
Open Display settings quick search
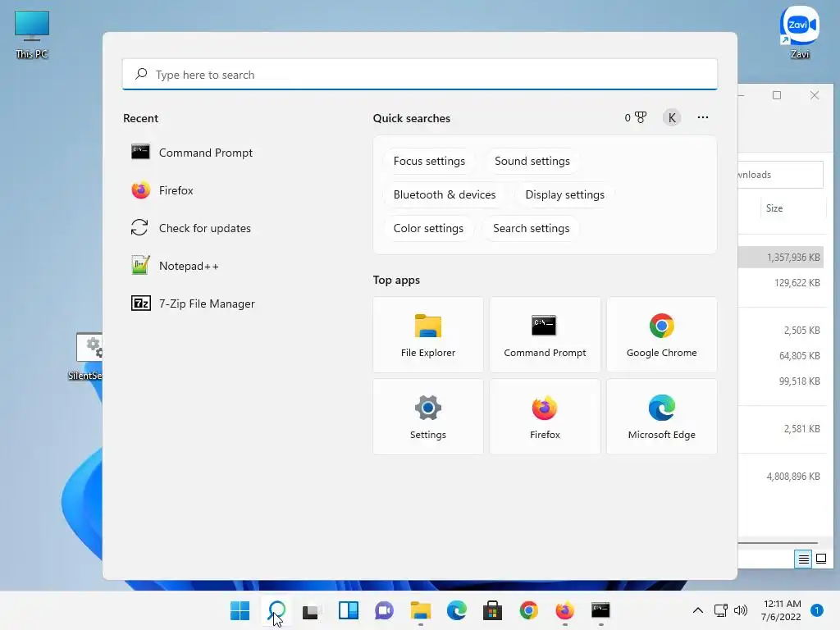564,195
